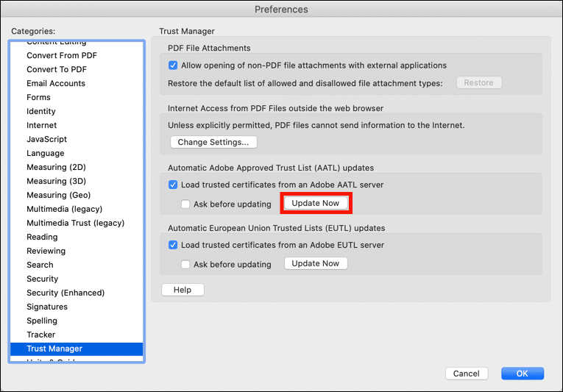Open Multimedia Trust (legacy) category
The width and height of the screenshot is (563, 392).
(75, 223)
